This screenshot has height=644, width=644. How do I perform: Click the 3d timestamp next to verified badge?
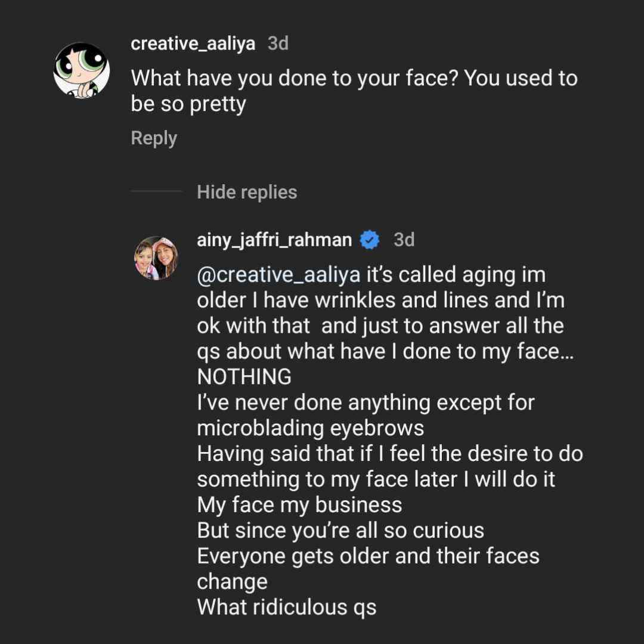click(404, 240)
